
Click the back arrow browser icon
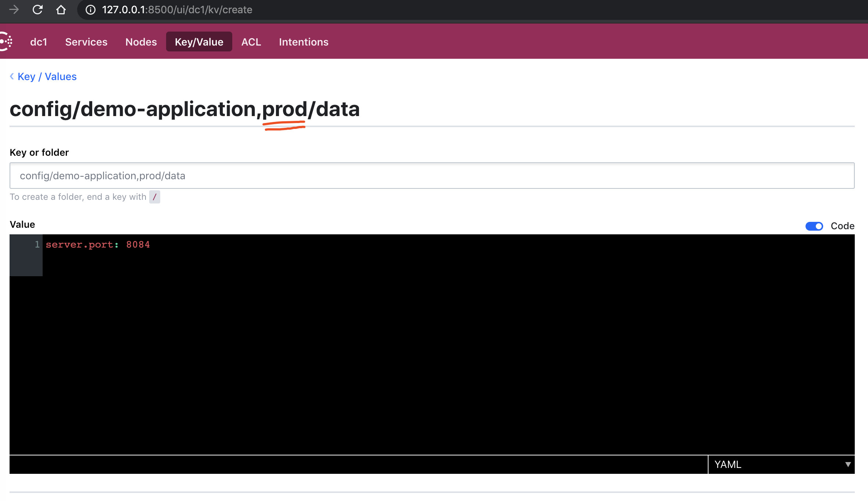coord(15,10)
